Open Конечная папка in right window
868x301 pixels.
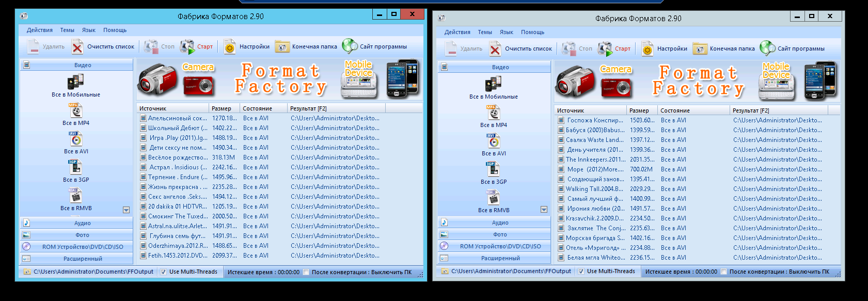tap(724, 49)
